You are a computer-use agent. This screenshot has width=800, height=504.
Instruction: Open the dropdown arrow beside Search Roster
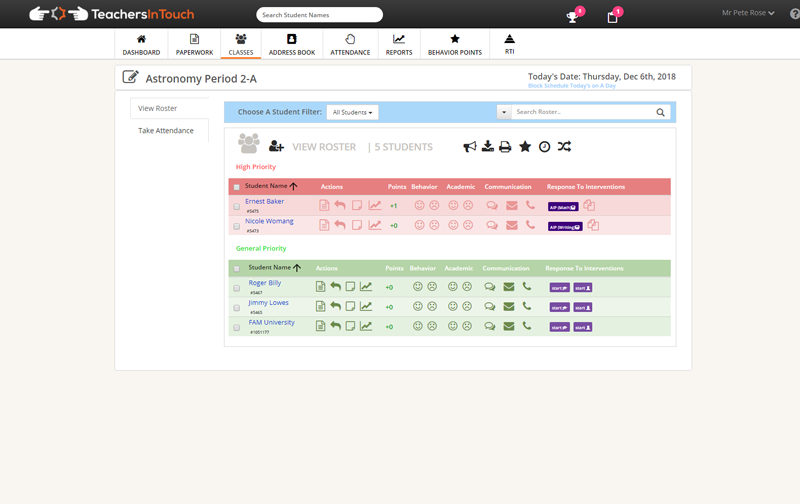(504, 113)
